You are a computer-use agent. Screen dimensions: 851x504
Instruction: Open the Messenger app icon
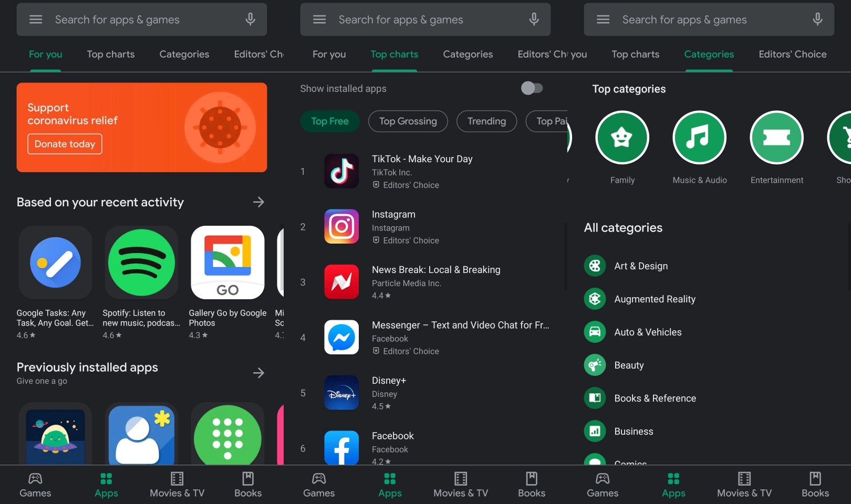tap(341, 338)
